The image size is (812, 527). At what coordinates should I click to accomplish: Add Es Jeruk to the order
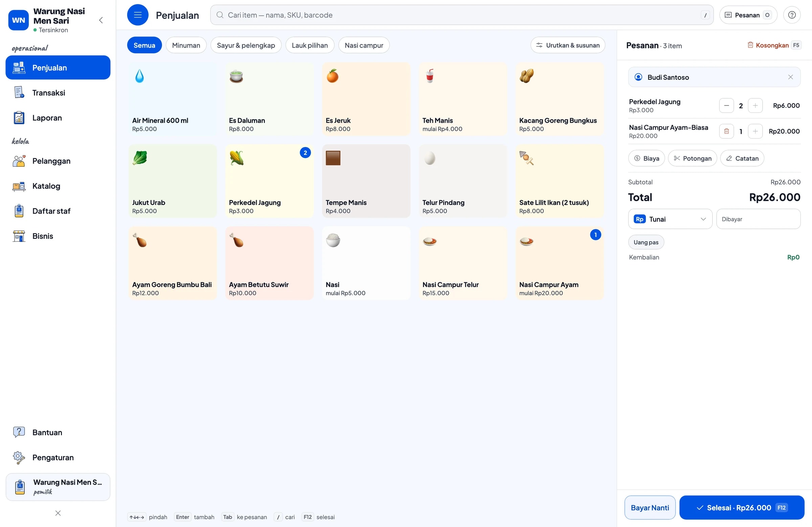366,99
